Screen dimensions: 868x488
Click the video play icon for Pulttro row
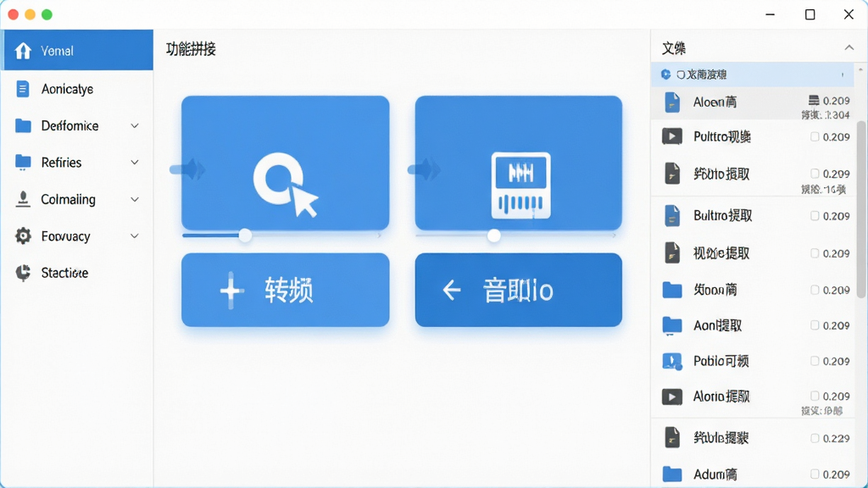coord(672,136)
